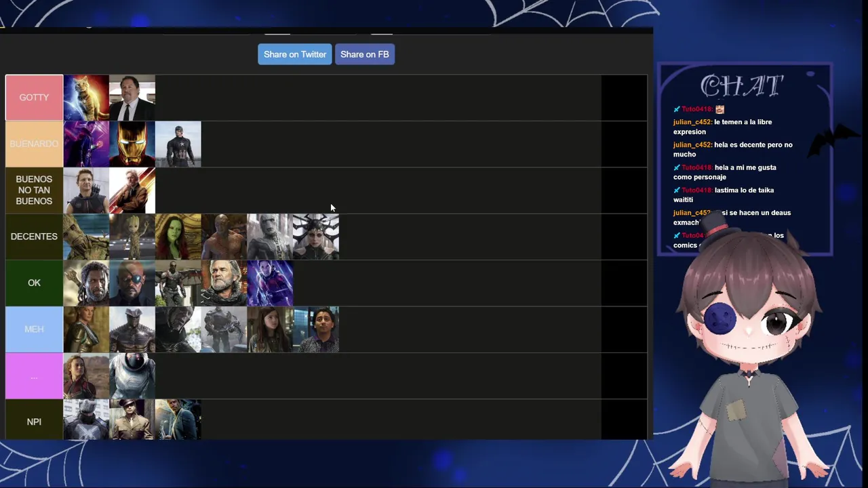Pick the Captain America image
This screenshot has width=868, height=488.
tap(178, 144)
